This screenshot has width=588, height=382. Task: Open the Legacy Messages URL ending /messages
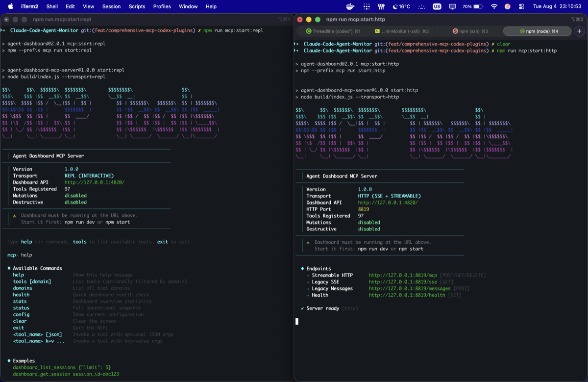(410, 288)
